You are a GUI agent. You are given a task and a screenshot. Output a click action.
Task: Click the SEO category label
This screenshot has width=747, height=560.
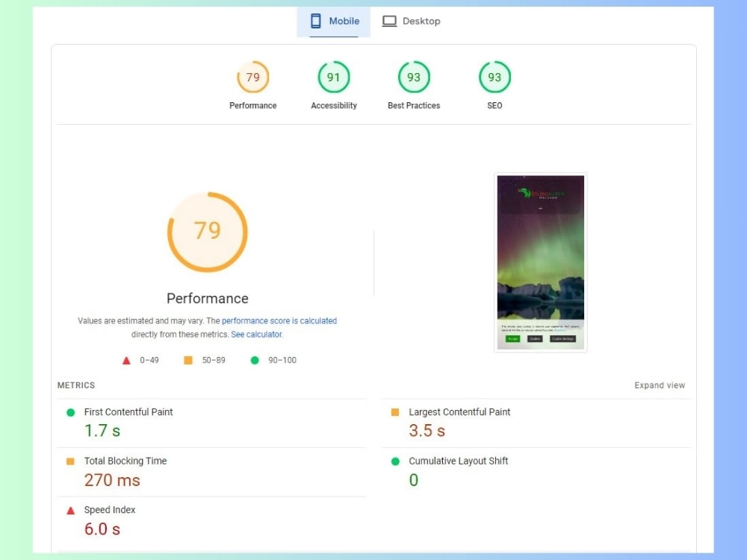[495, 106]
